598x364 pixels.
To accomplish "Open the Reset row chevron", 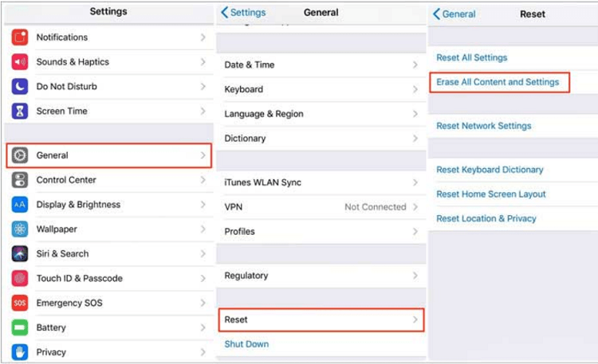I will 415,319.
